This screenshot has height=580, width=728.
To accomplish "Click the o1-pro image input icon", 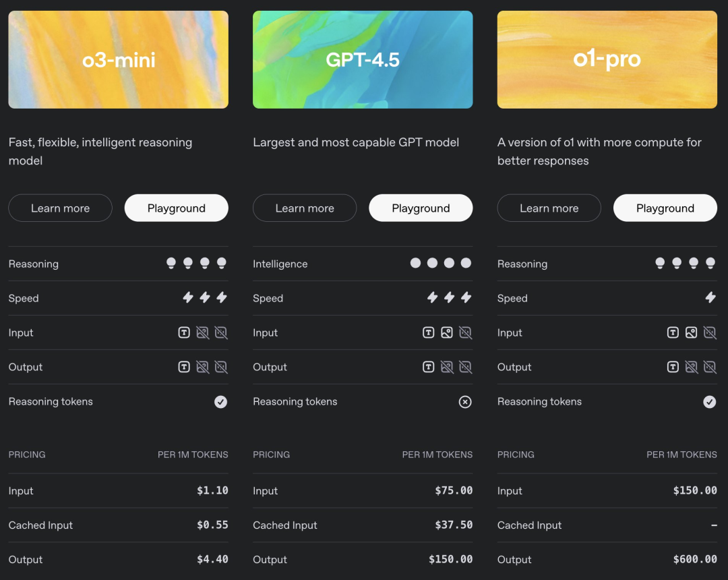I will click(692, 332).
